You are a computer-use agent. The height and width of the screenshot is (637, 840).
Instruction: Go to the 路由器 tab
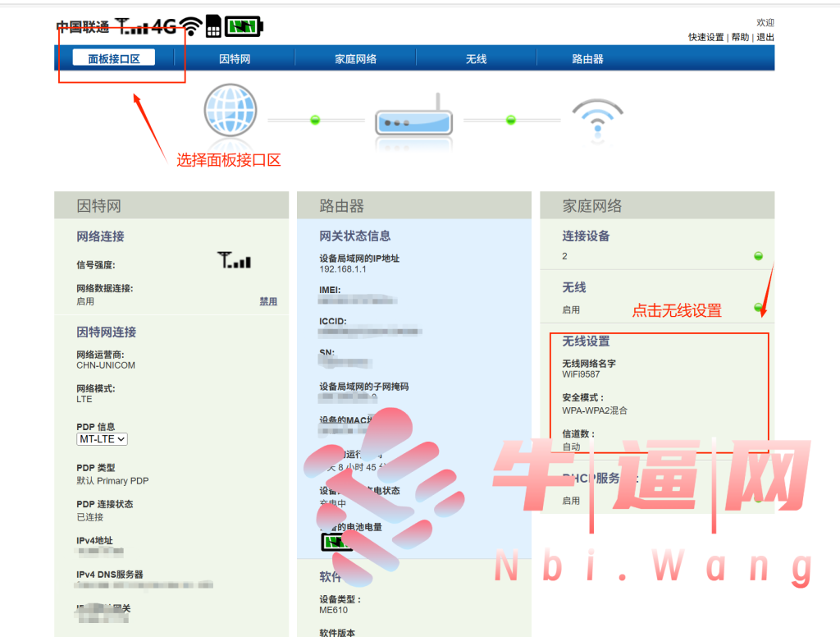coord(587,59)
